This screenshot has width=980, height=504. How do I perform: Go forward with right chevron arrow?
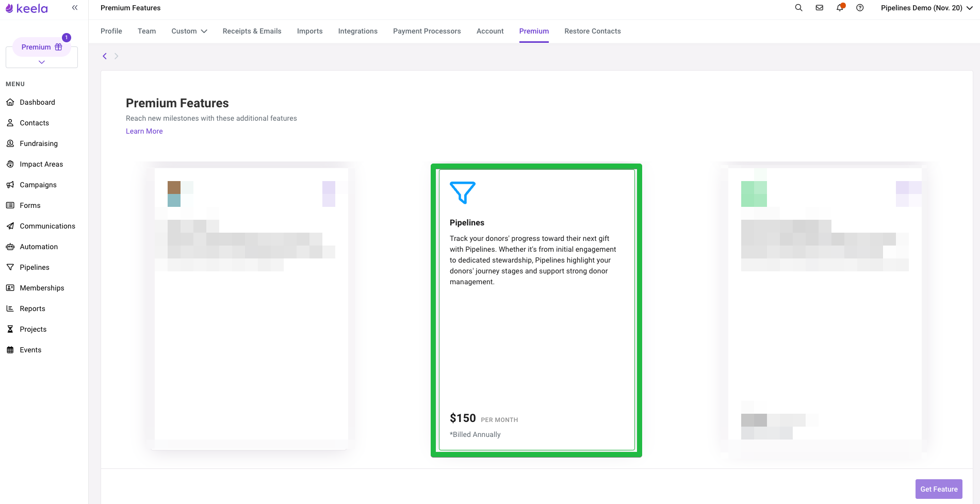click(117, 56)
